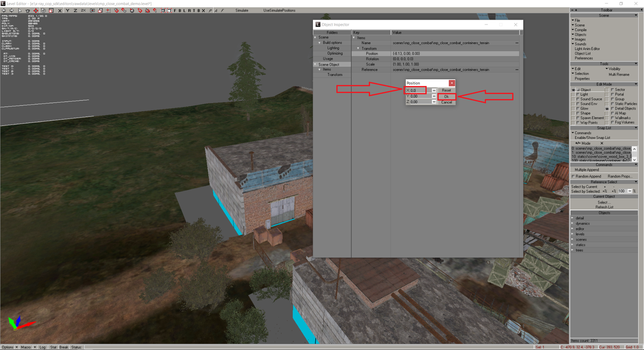
Task: Switch to Front view with F button
Action: (175, 11)
